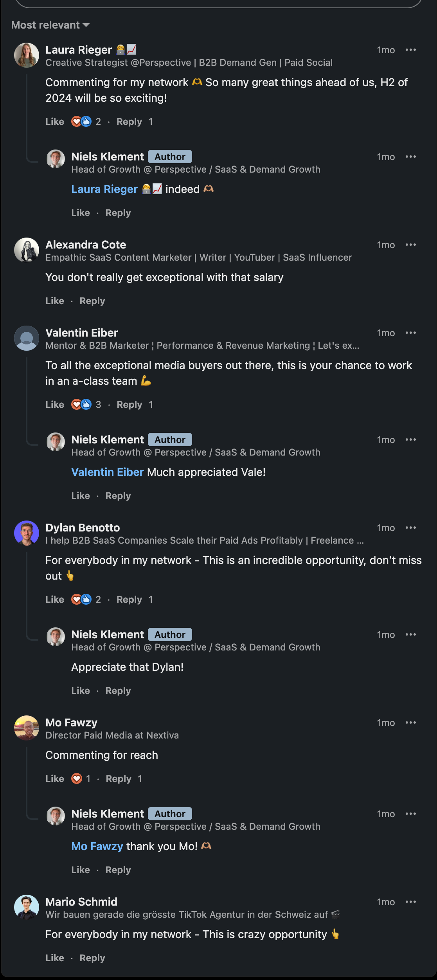Image resolution: width=437 pixels, height=980 pixels.
Task: Open options menu on Valentin Eiber's comment
Action: 410,333
